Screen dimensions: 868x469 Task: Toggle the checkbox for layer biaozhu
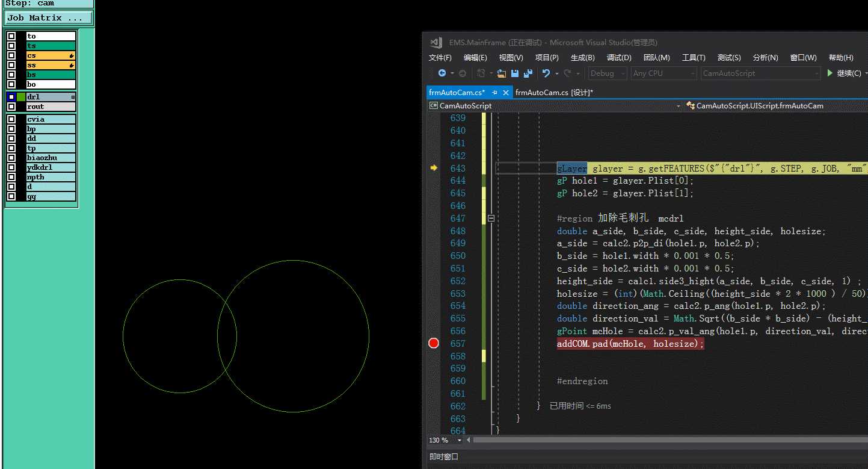(x=11, y=158)
